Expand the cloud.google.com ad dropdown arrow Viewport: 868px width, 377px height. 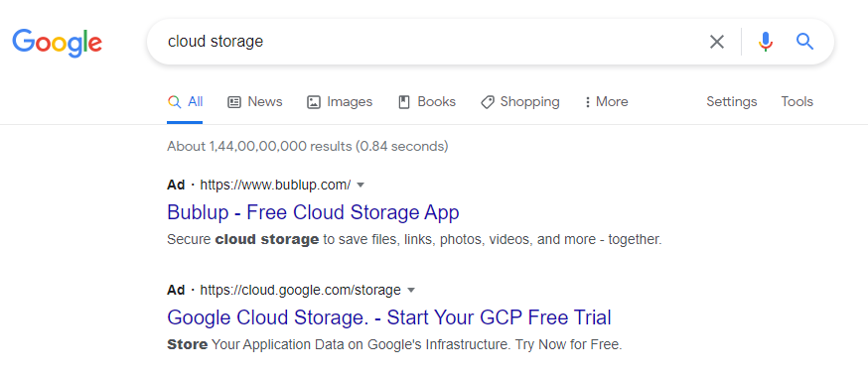tap(410, 291)
